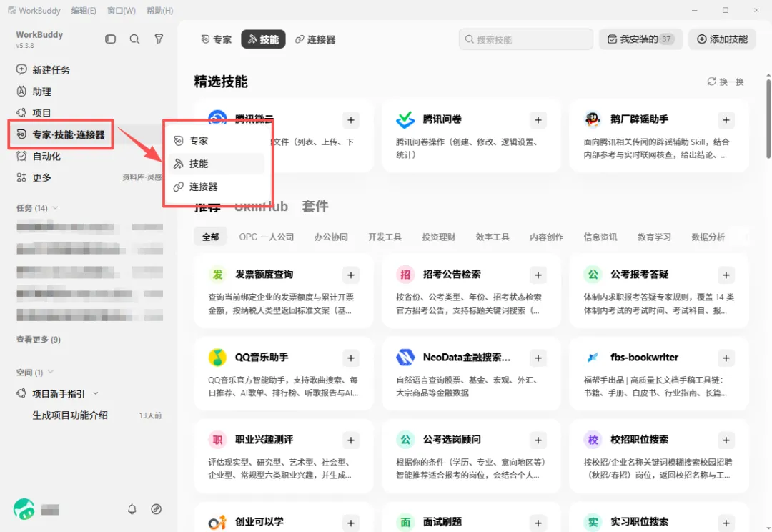Click the circular link icon beside bell
The image size is (772, 532).
pyautogui.click(x=156, y=509)
